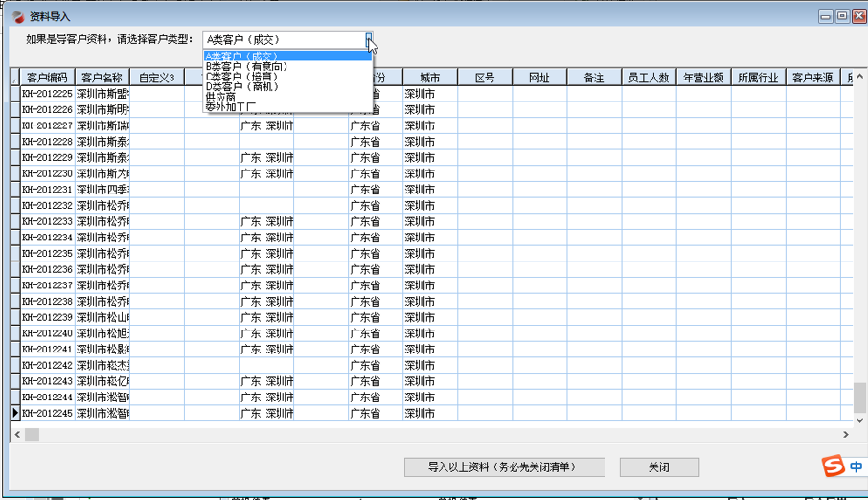Click 导入以上资料（务必先关闭清单）button
Image resolution: width=868 pixels, height=500 pixels.
[504, 466]
